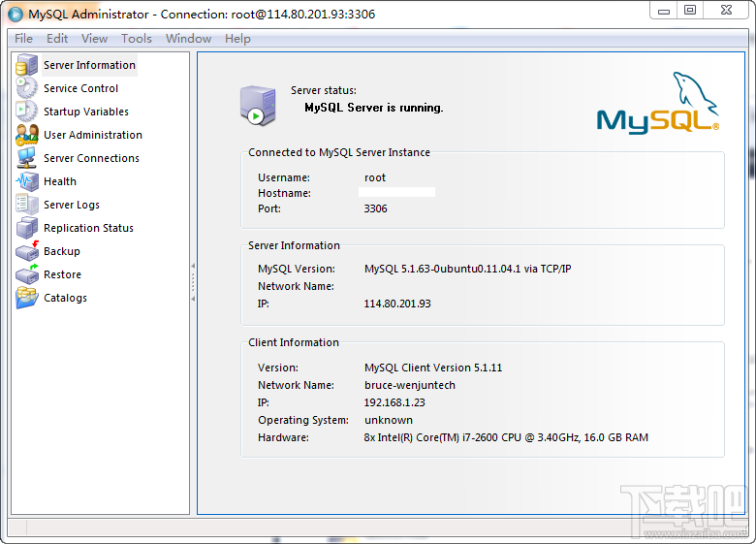
Task: Open the Help menu
Action: [x=237, y=39]
